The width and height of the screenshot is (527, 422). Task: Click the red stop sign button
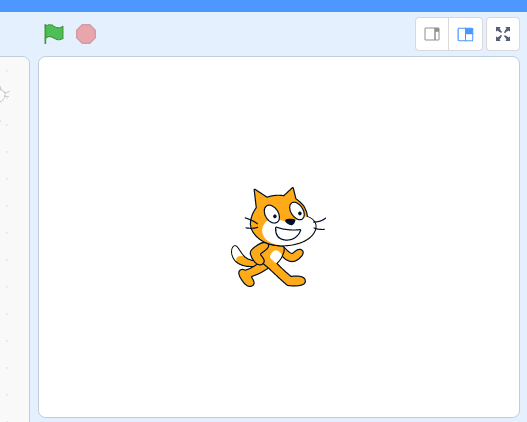(86, 34)
